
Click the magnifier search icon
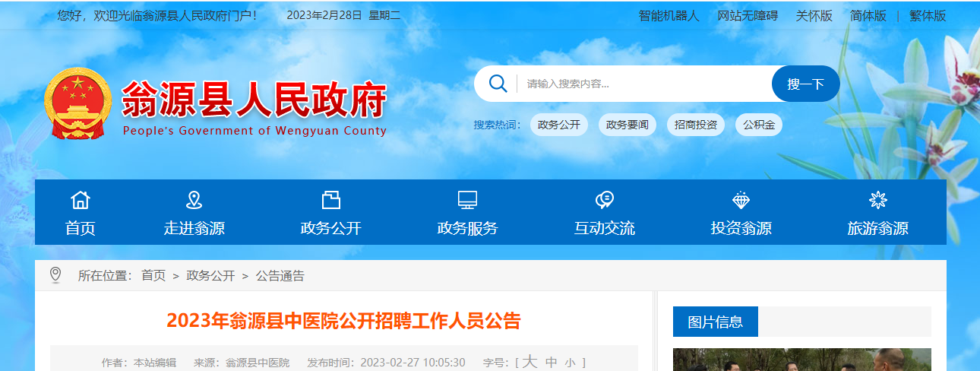point(498,84)
